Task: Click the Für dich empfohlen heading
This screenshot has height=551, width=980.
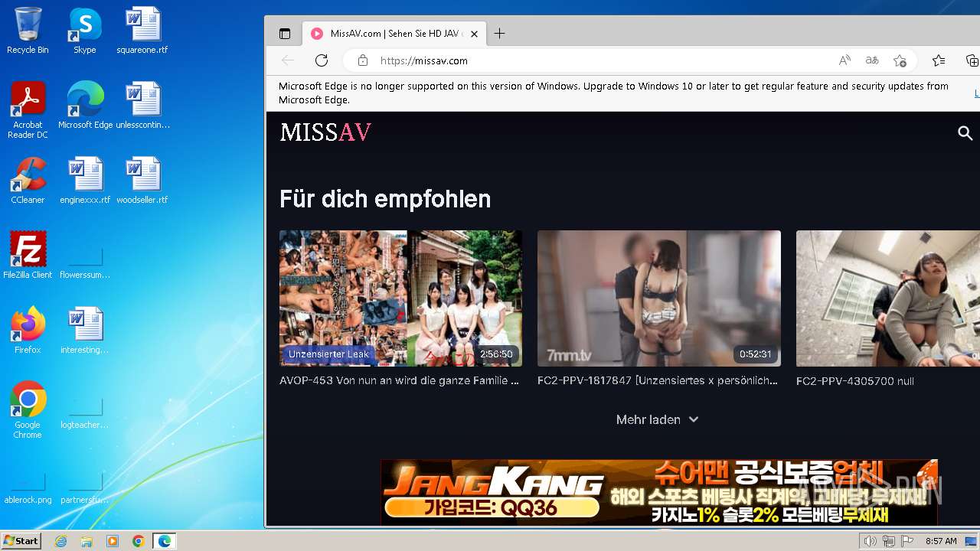Action: coord(385,199)
